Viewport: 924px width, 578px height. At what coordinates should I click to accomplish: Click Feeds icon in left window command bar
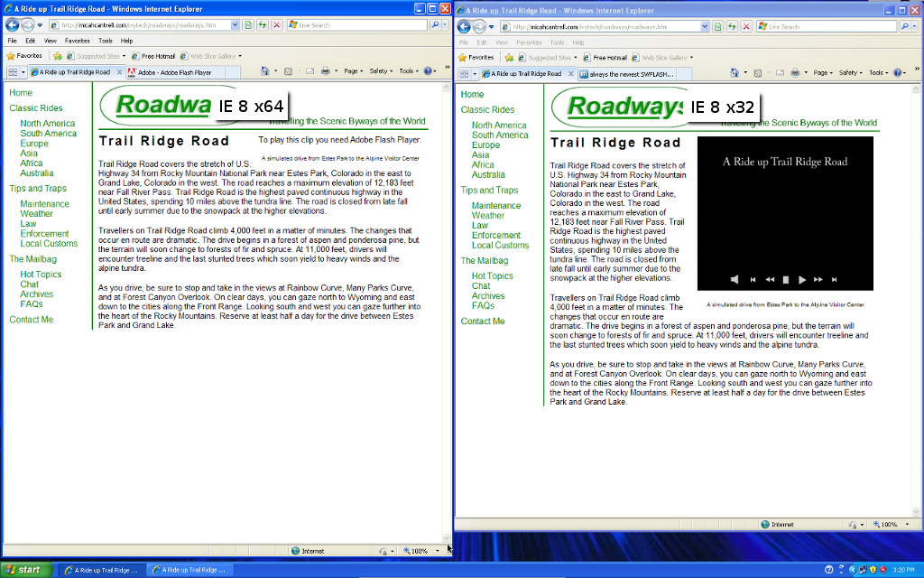(288, 71)
